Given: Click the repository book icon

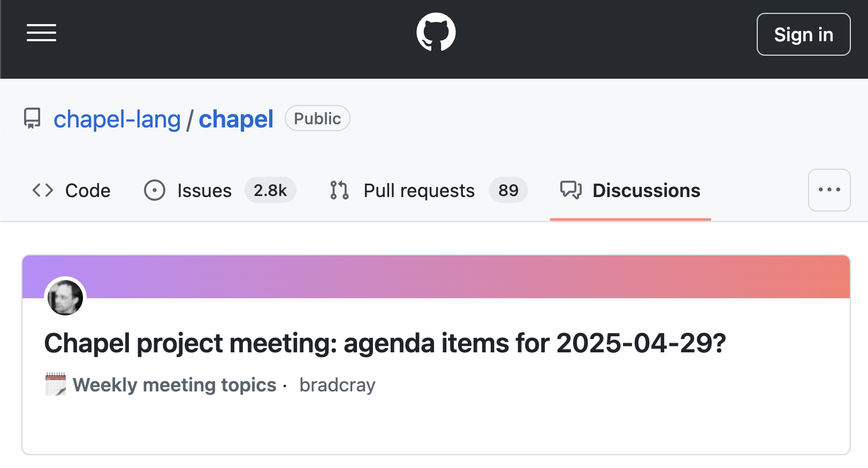Looking at the screenshot, I should 32,118.
